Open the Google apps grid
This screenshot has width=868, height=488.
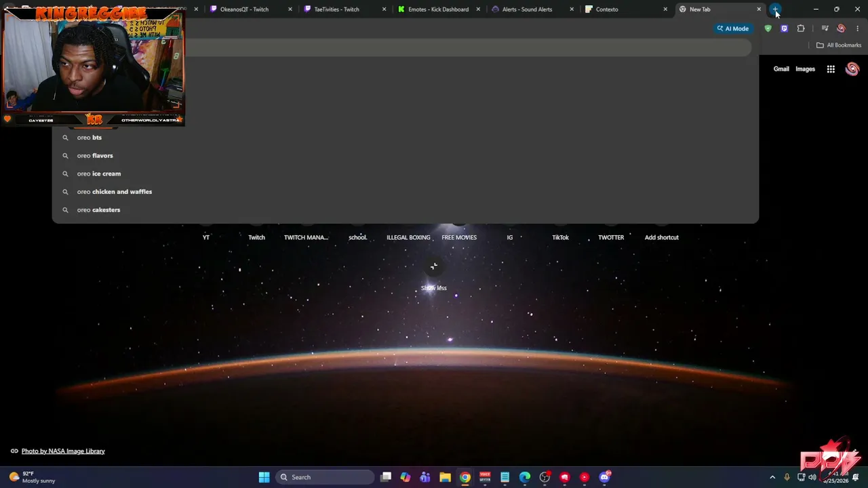coord(831,69)
